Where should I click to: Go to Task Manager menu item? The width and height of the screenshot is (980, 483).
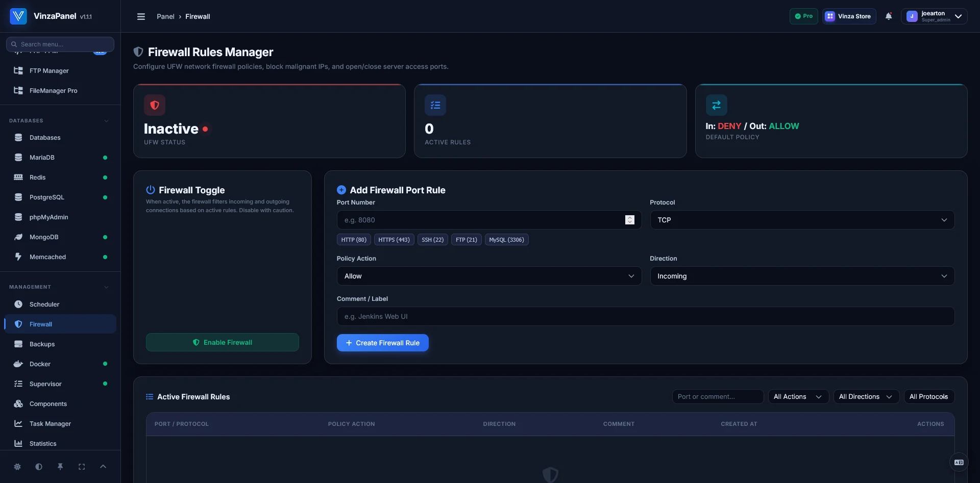pyautogui.click(x=60, y=424)
